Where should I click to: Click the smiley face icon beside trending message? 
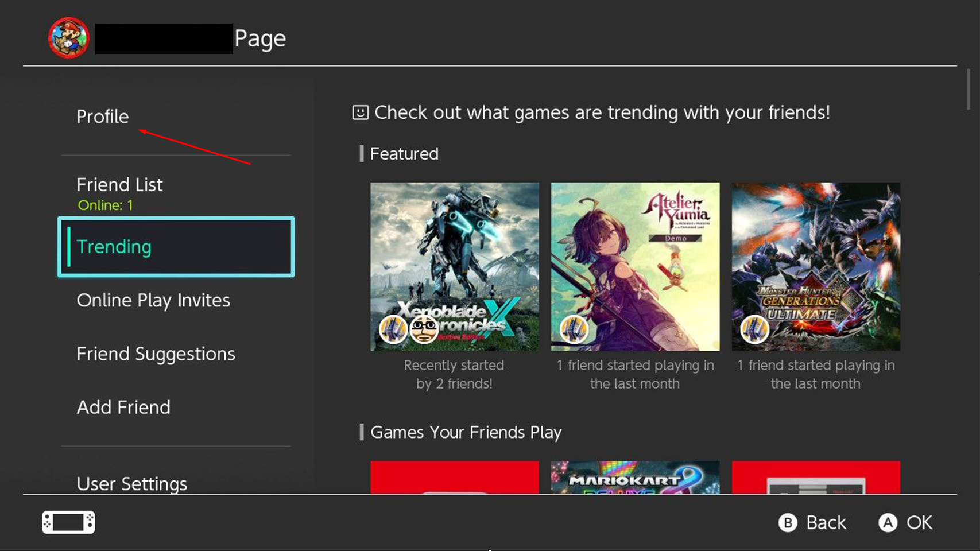pyautogui.click(x=360, y=112)
